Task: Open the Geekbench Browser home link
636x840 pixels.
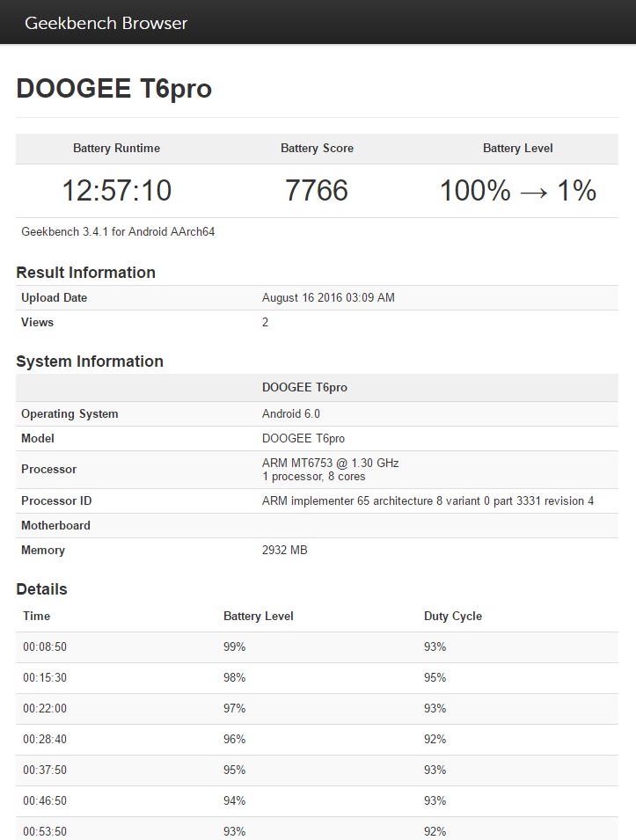Action: [106, 23]
